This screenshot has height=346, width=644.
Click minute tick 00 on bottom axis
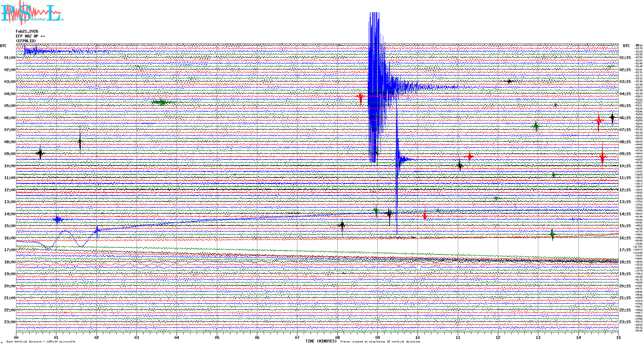(x=16, y=338)
